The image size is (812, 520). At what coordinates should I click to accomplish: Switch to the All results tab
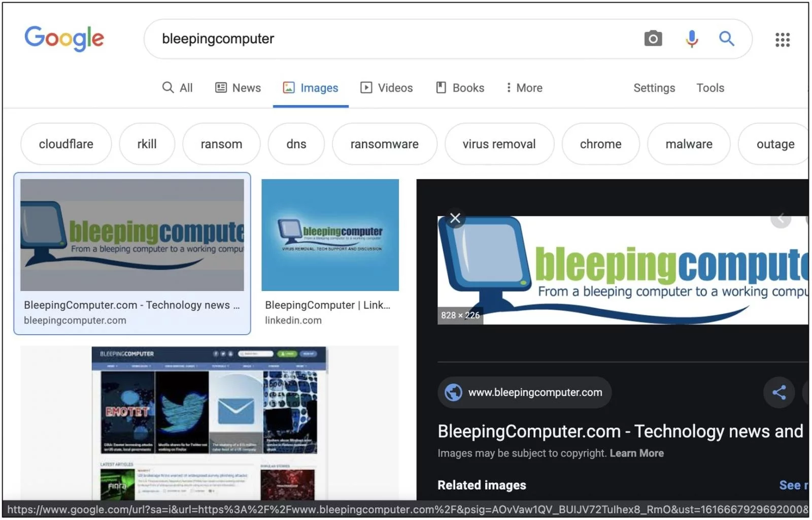[x=178, y=88]
